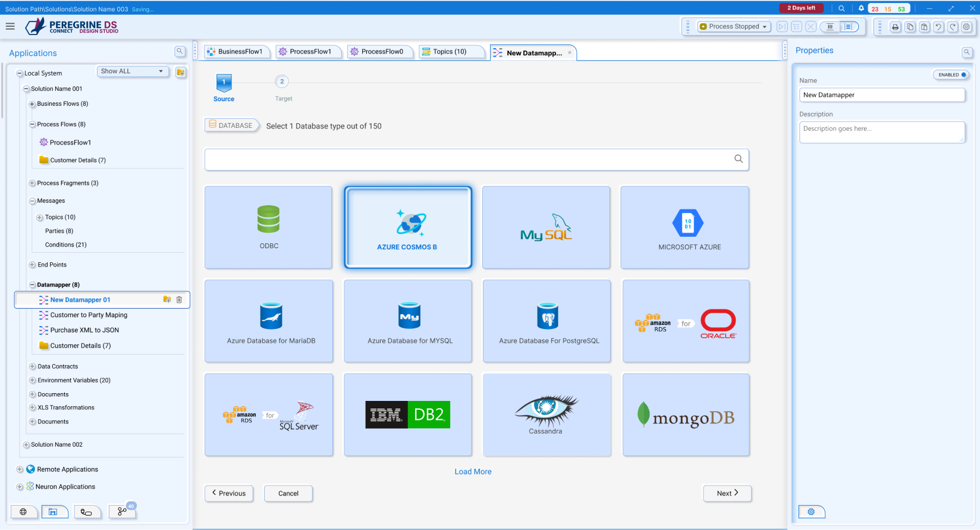The height and width of the screenshot is (530, 980).
Task: Delete New Datamapper 01 using trash icon
Action: click(179, 300)
